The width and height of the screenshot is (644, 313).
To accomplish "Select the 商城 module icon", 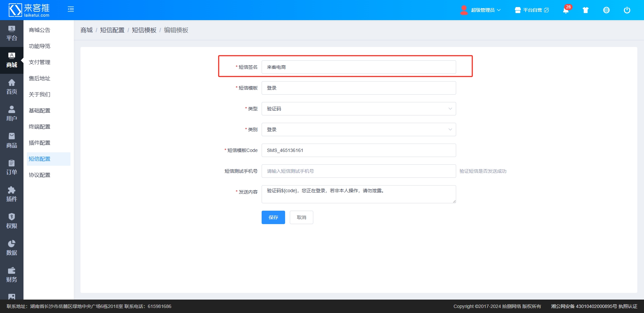I will coord(11,60).
